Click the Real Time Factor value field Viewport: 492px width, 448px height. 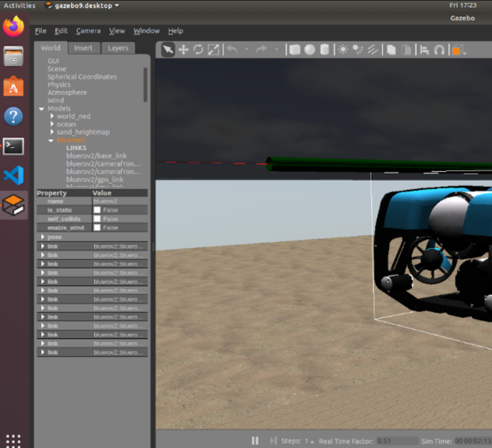[397, 441]
